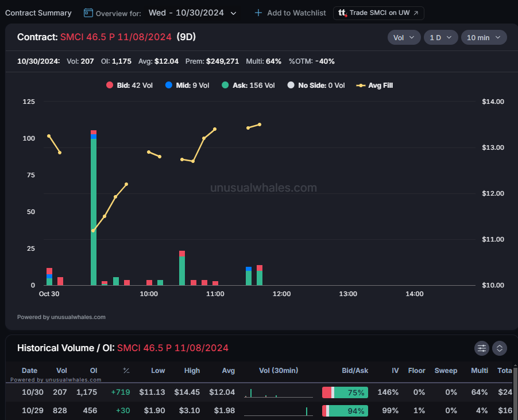The height and width of the screenshot is (420, 518).
Task: Click the bar at 10:30 with red top
Action: click(x=182, y=268)
